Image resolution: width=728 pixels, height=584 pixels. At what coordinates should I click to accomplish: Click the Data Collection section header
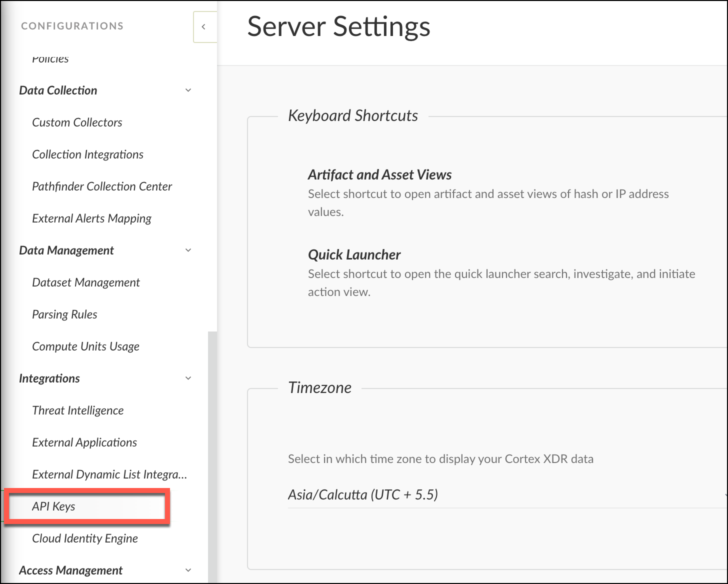click(x=58, y=90)
